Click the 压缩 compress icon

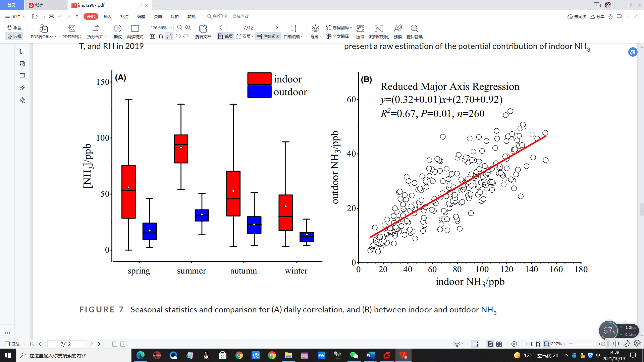pos(360,28)
